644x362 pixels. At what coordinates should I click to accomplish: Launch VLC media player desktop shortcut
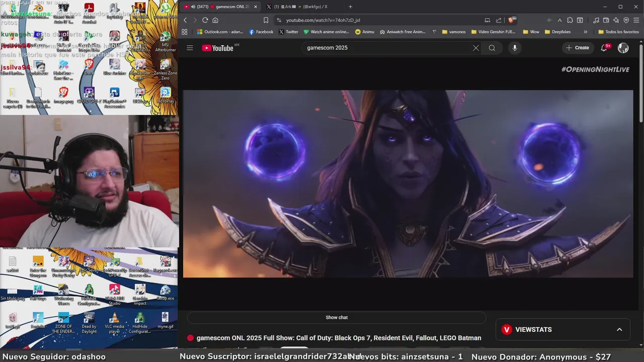pyautogui.click(x=115, y=322)
